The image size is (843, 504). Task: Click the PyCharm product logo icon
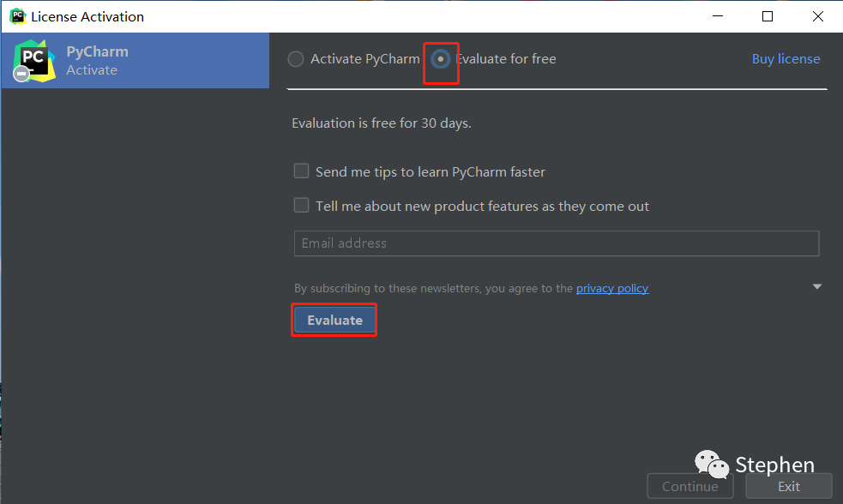(33, 61)
